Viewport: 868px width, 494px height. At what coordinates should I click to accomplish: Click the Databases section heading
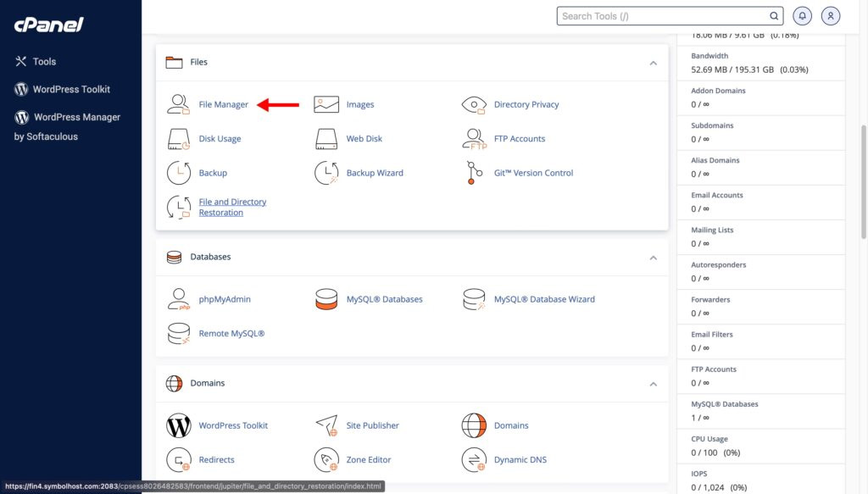tap(210, 257)
